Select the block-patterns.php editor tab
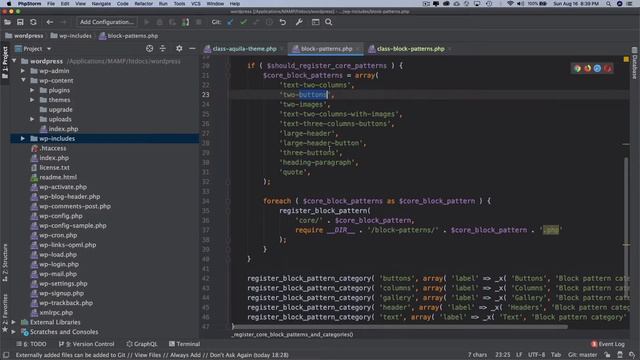 (x=325, y=49)
